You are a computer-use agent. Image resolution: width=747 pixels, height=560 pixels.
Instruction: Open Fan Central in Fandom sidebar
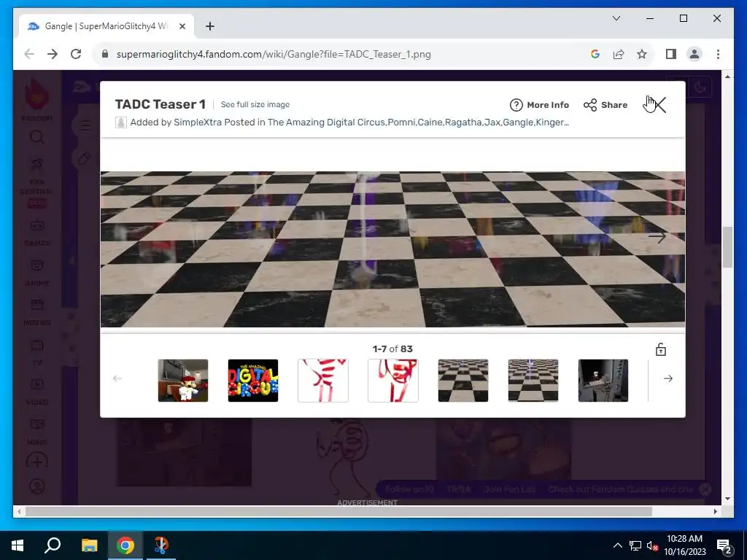coord(36,180)
